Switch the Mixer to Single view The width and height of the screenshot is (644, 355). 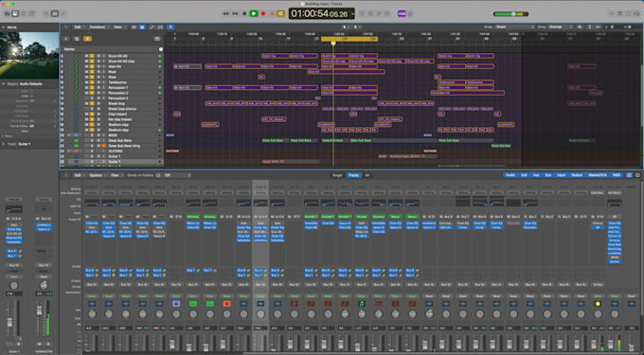click(337, 175)
